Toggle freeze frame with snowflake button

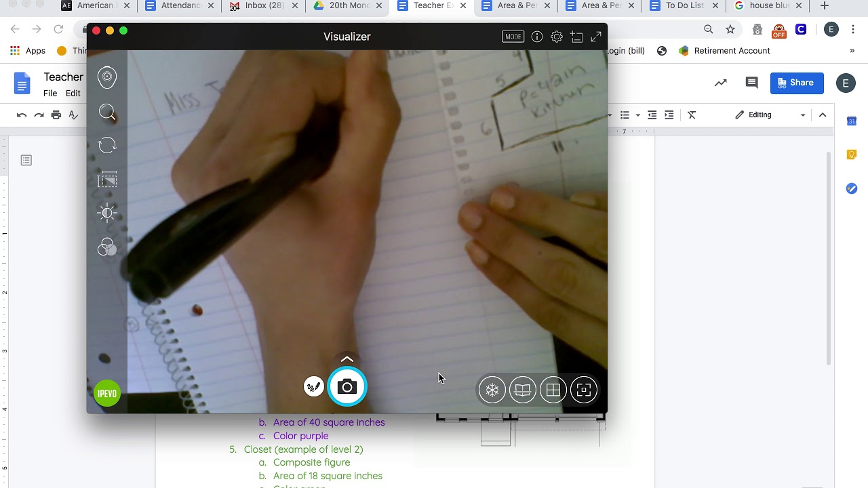pos(492,390)
